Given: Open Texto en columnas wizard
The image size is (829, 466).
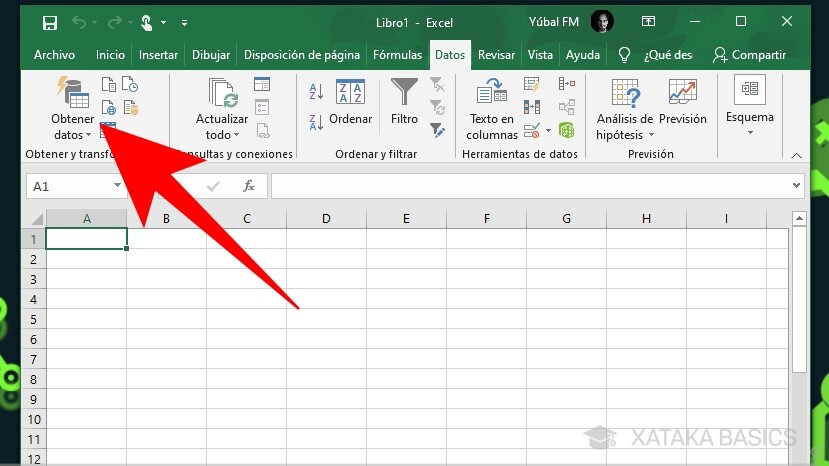Looking at the screenshot, I should 492,108.
